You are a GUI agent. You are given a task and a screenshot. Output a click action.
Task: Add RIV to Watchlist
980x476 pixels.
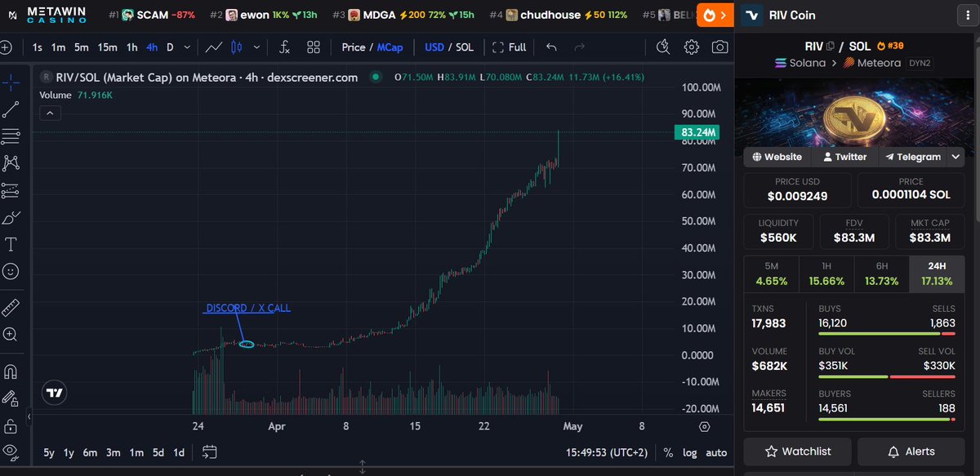pos(798,452)
